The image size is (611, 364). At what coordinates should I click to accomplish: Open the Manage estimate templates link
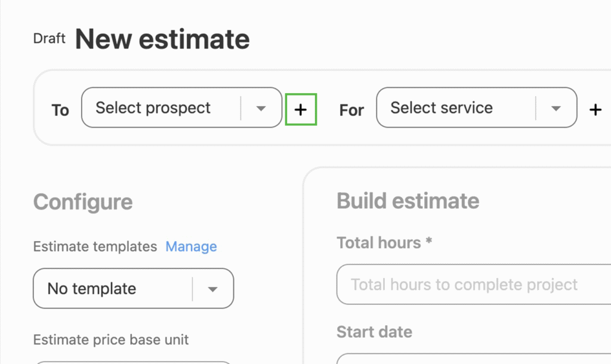click(191, 246)
